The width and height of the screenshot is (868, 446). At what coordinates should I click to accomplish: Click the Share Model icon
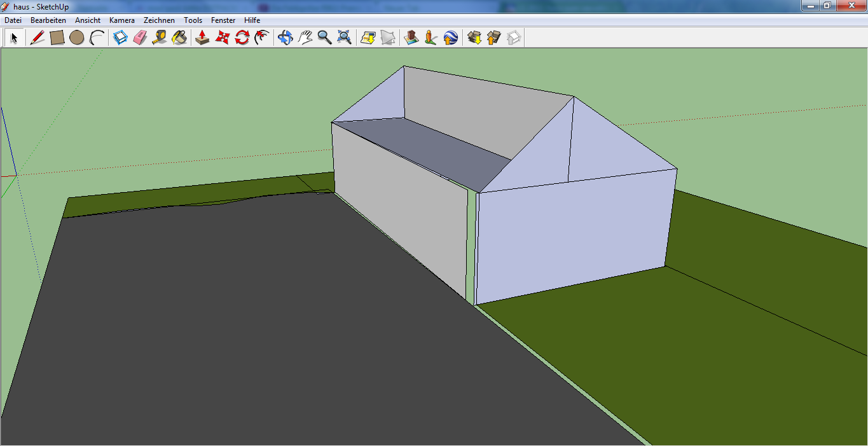(x=494, y=38)
